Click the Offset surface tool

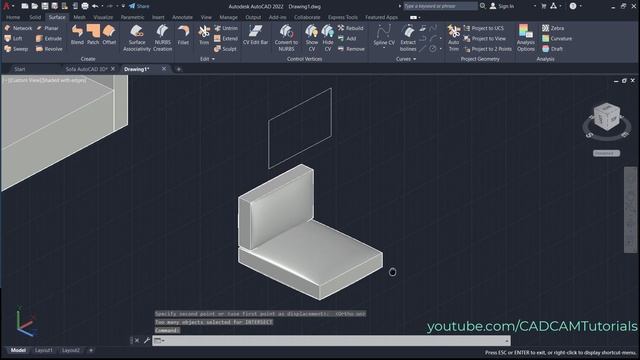109,34
